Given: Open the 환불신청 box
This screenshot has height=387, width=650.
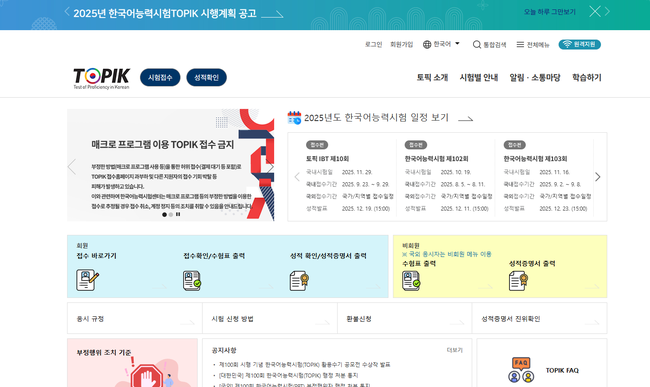Looking at the screenshot, I should point(405,318).
